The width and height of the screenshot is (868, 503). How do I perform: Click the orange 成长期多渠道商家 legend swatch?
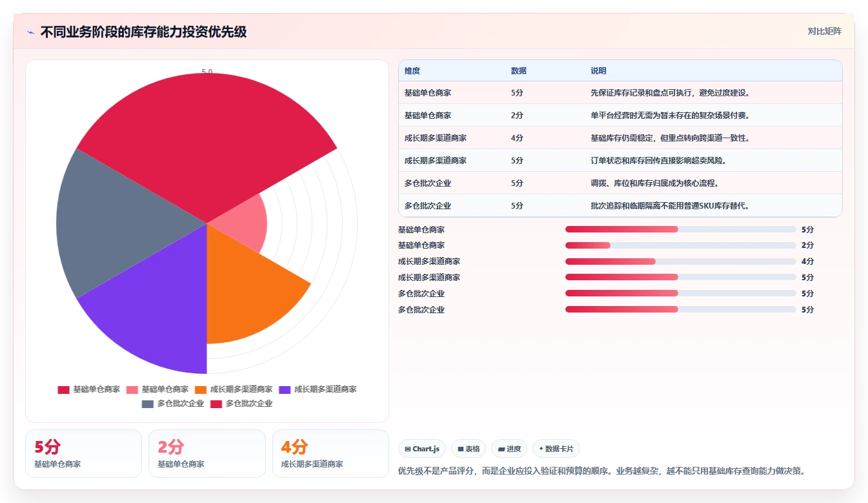pos(200,389)
